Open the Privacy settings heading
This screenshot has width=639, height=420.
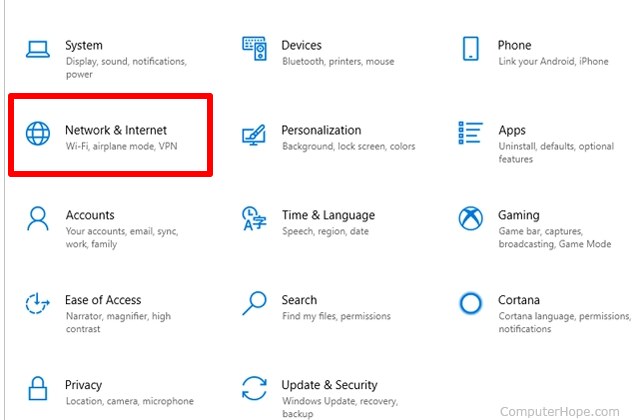click(84, 385)
